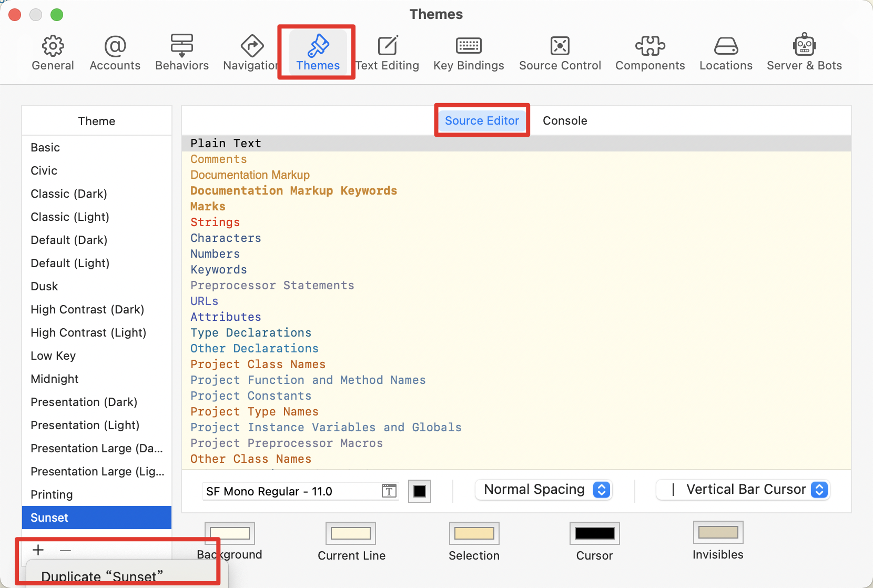Choose Duplicate "Sunset" menu item
Viewport: 873px width, 588px height.
(102, 576)
